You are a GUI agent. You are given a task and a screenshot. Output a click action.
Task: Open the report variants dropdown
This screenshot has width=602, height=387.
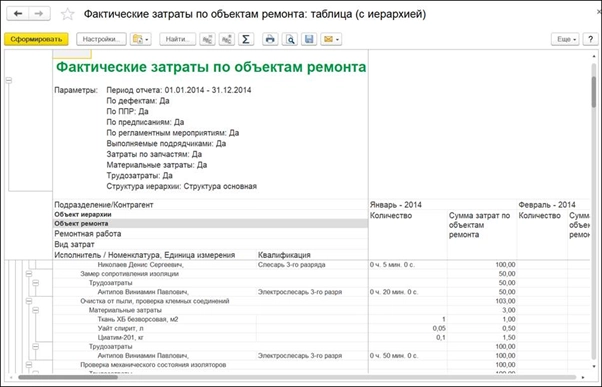141,39
